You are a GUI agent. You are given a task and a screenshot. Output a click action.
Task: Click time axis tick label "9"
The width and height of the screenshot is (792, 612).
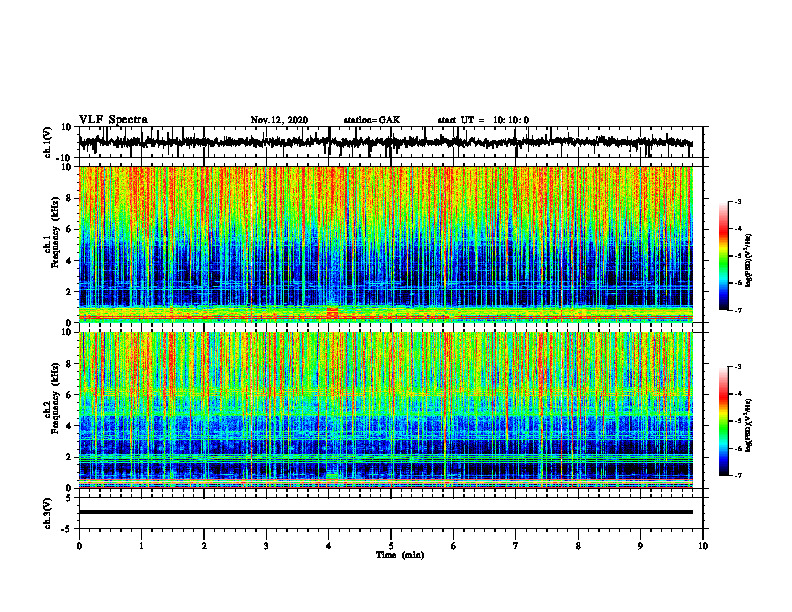640,546
